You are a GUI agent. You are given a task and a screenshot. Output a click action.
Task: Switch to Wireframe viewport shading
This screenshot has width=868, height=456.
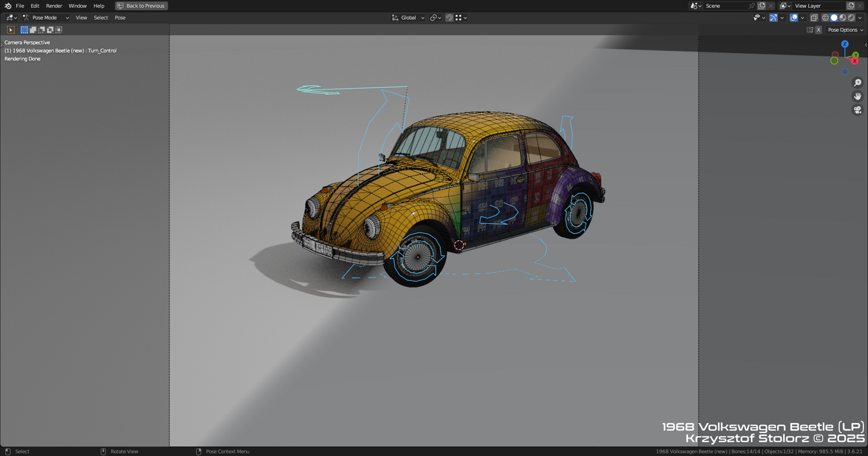coord(825,18)
